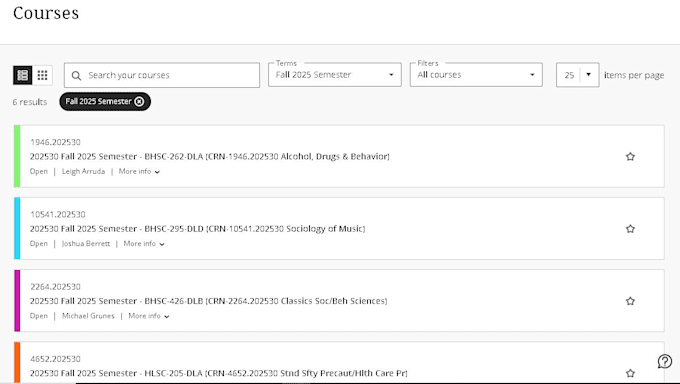This screenshot has height=384, width=680.
Task: Click Open status on Alcohol, Drugs course
Action: (x=39, y=171)
